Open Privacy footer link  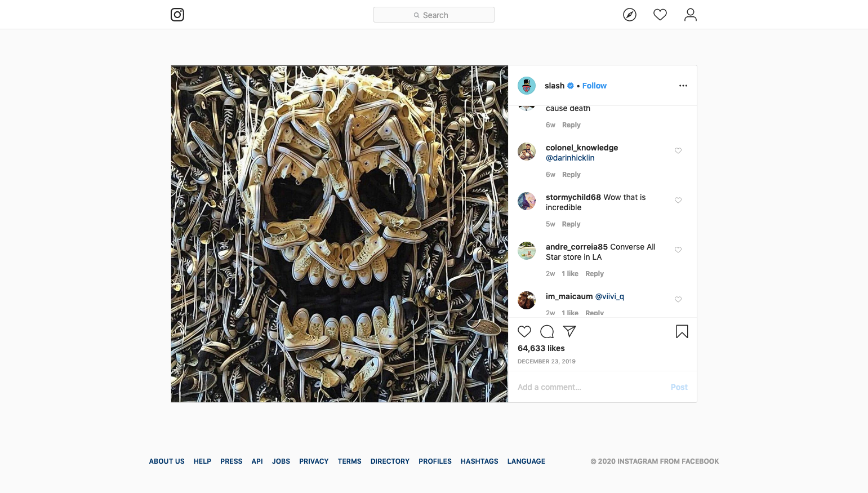[314, 461]
